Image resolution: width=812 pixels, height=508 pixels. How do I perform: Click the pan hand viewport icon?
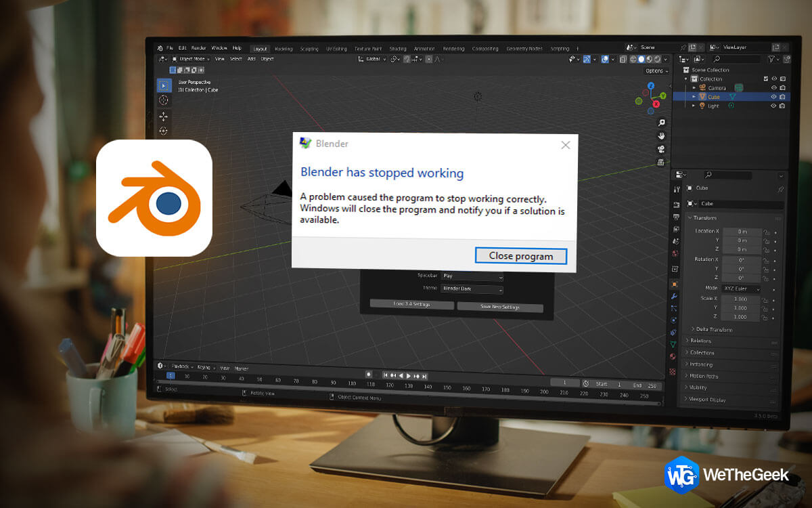pyautogui.click(x=661, y=135)
